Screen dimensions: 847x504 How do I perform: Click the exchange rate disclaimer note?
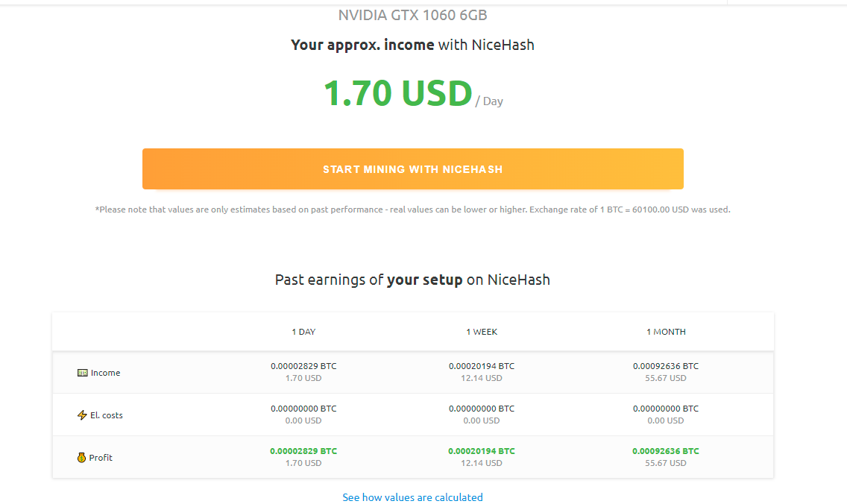[412, 210]
